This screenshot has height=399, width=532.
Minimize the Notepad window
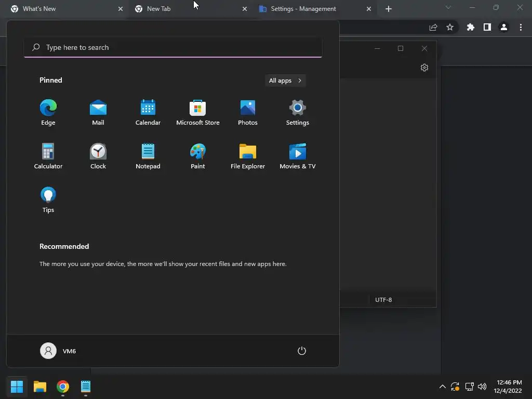(377, 48)
